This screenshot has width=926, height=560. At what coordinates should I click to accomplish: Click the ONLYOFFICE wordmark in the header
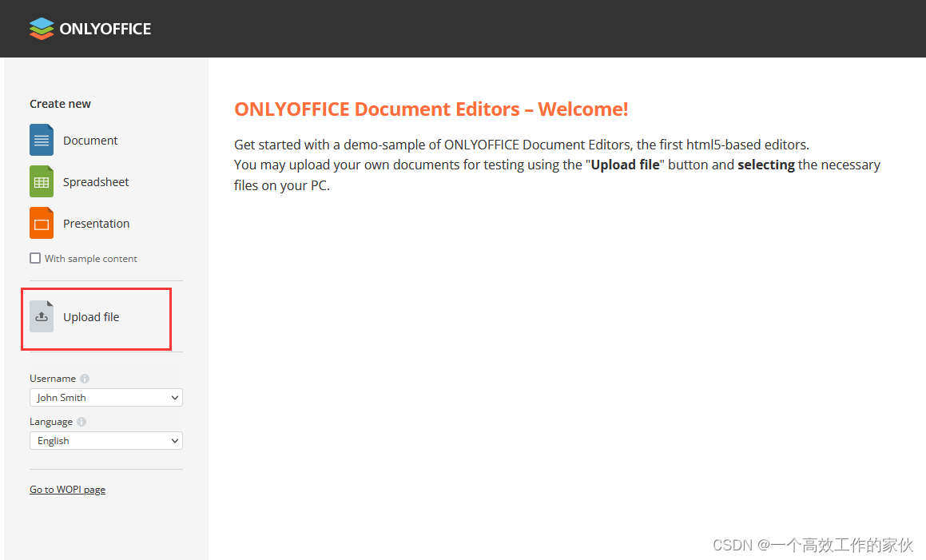105,29
